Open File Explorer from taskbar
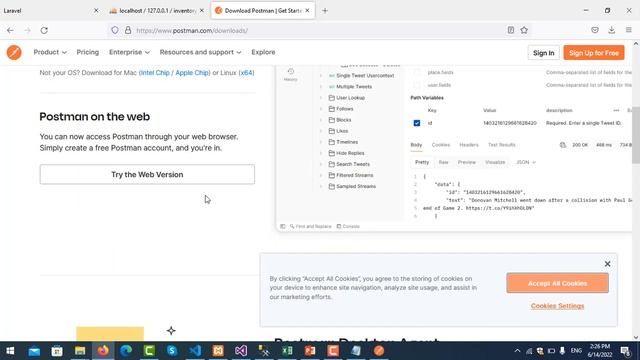The width and height of the screenshot is (640, 360). (80, 351)
